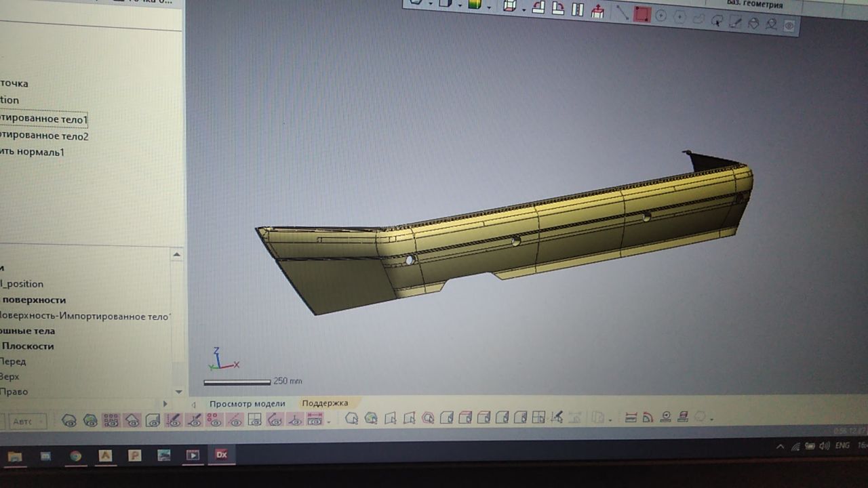Select the Flood (paint bucket) selection mode

point(753,23)
